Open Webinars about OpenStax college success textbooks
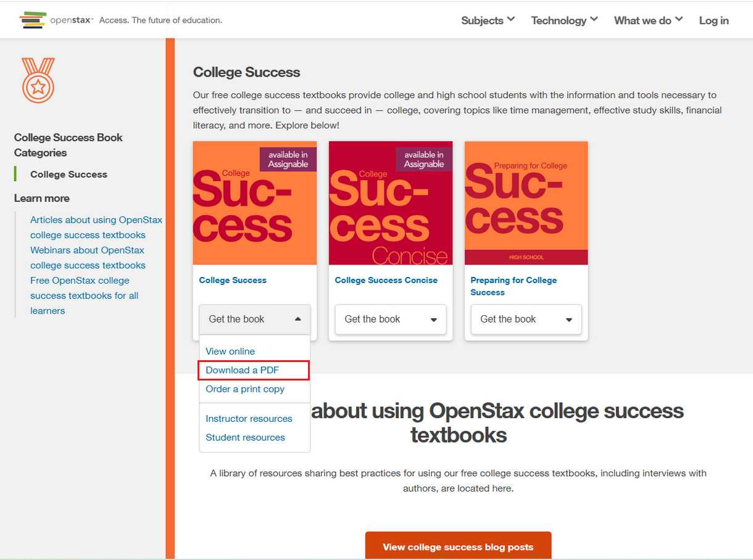The width and height of the screenshot is (753, 560). (x=88, y=258)
